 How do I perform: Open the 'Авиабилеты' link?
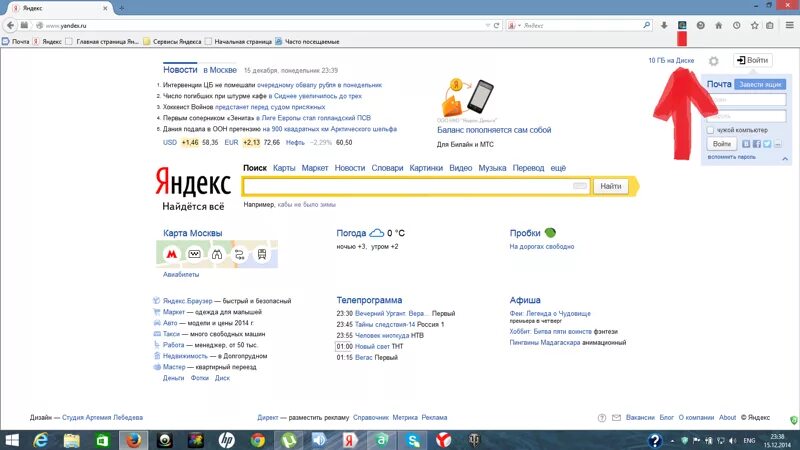(181, 274)
